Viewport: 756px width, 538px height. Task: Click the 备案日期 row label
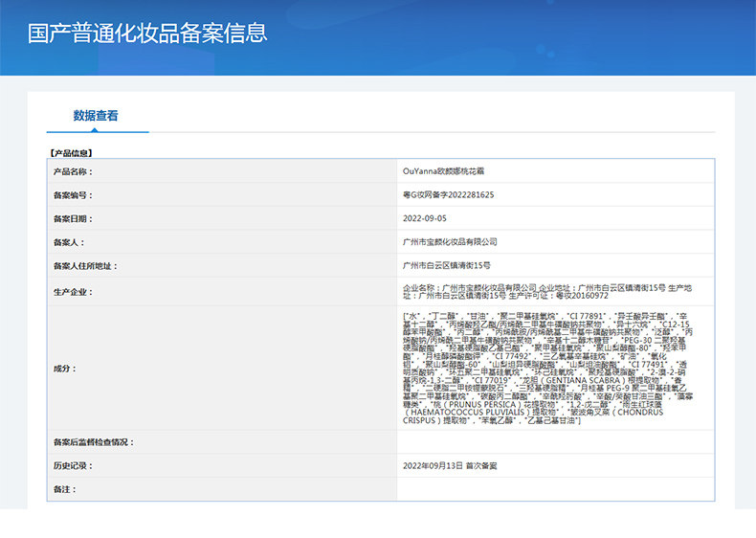pyautogui.click(x=74, y=218)
